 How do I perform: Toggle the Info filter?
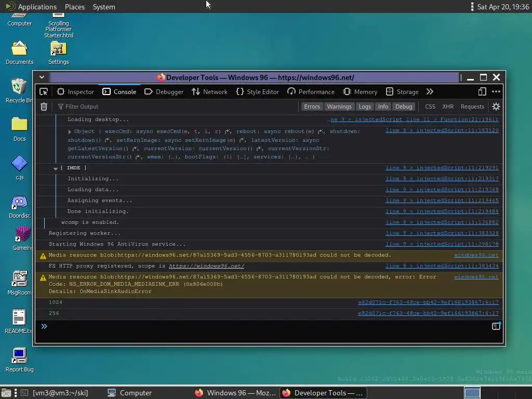pos(383,107)
